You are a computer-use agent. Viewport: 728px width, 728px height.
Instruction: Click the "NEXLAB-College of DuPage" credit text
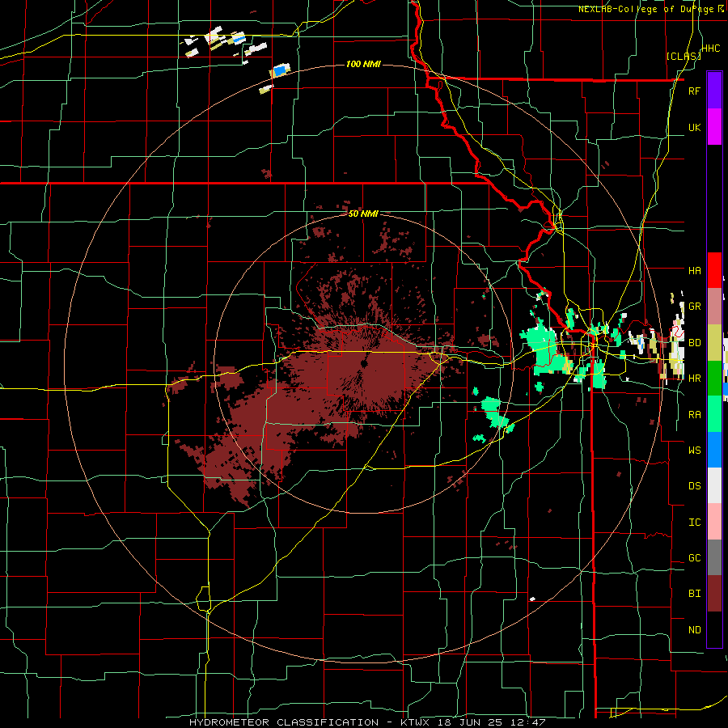coord(645,9)
